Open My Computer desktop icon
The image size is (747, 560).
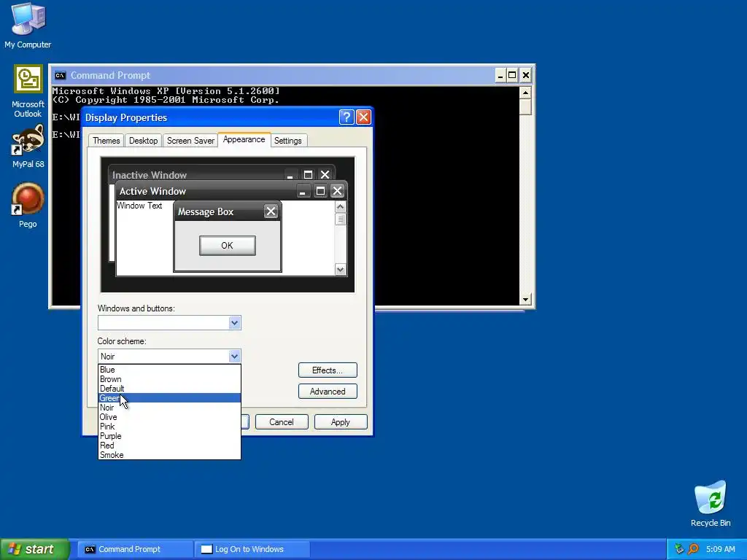coord(28,26)
